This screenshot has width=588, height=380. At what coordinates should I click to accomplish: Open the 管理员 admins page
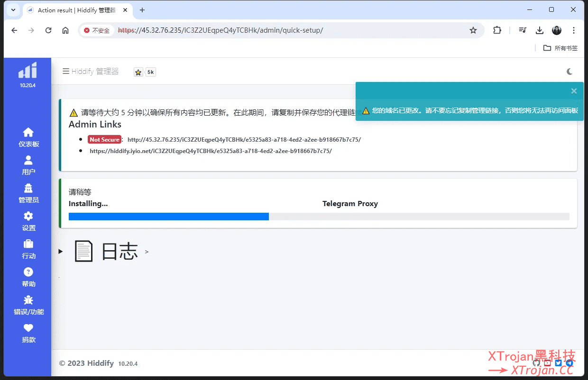tap(28, 193)
